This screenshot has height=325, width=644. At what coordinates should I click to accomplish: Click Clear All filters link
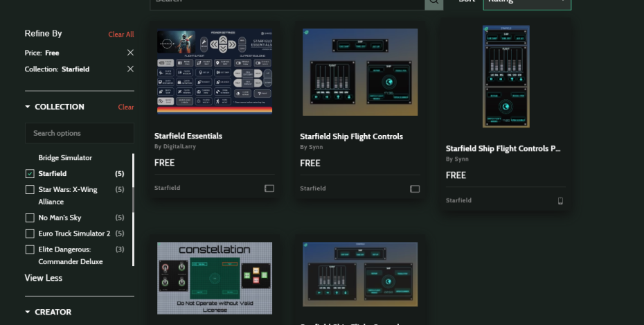[121, 34]
